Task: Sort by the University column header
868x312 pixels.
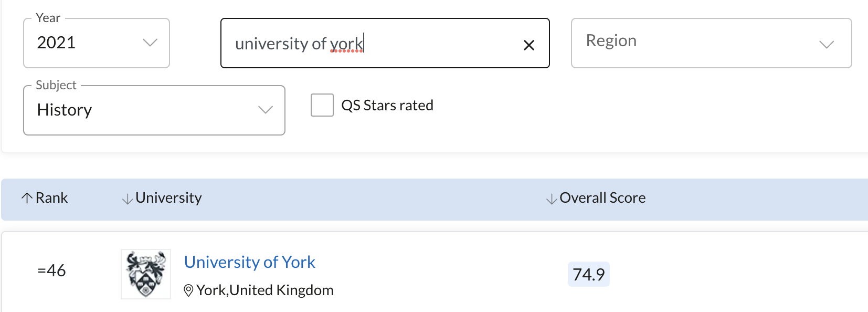Action: point(168,198)
